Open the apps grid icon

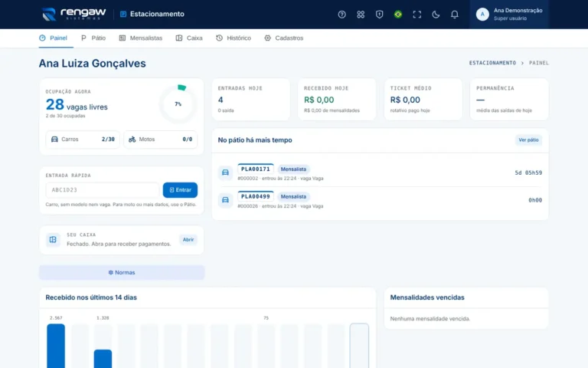point(361,15)
